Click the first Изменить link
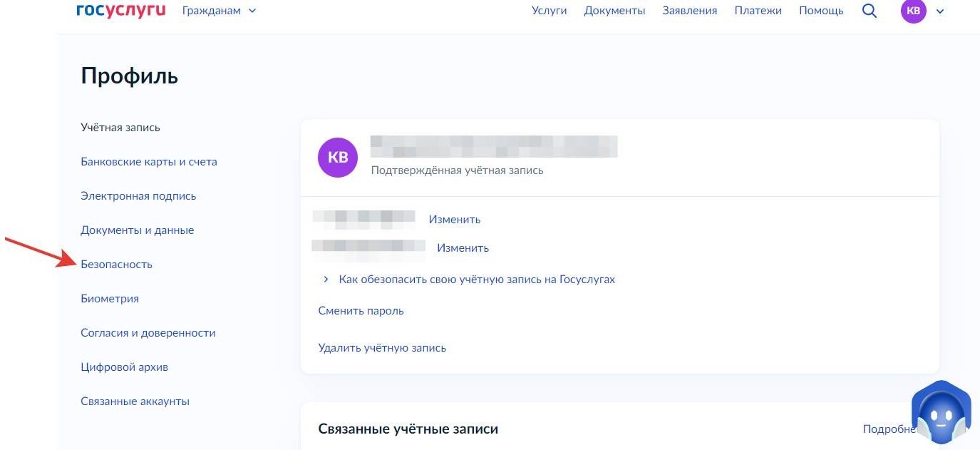Screen dimensions: 980x450 [x=455, y=220]
